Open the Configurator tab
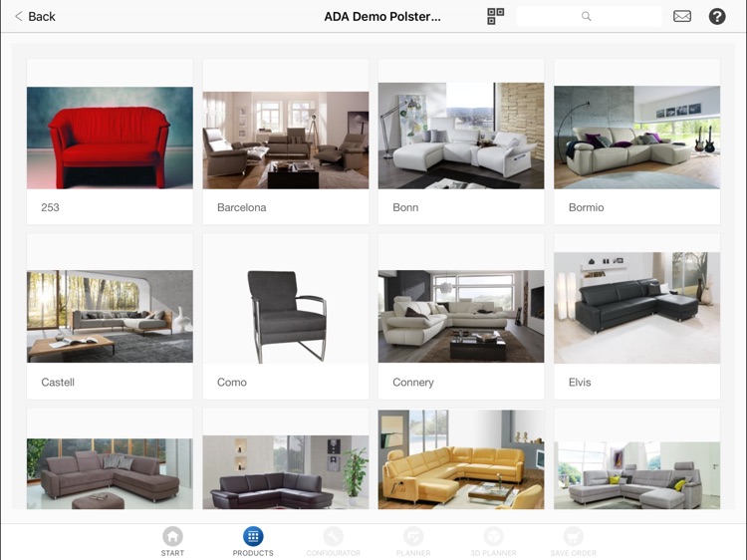This screenshot has width=747, height=560. [x=333, y=542]
